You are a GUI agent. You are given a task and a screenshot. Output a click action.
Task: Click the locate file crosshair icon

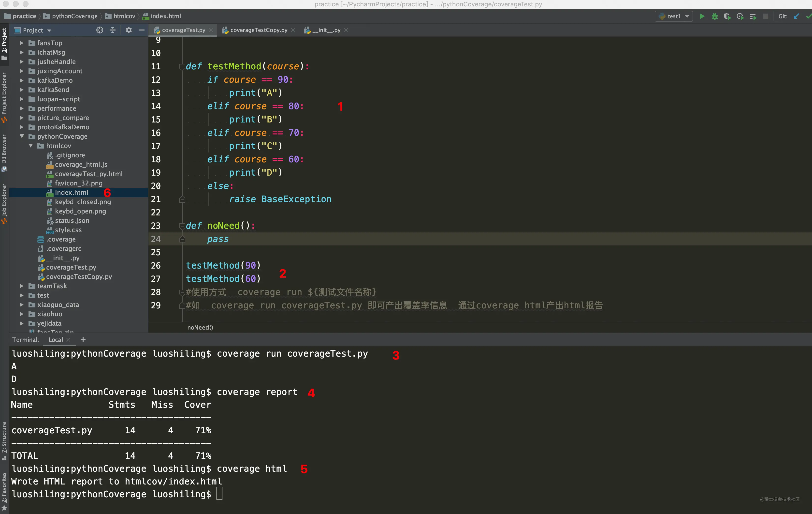[100, 30]
